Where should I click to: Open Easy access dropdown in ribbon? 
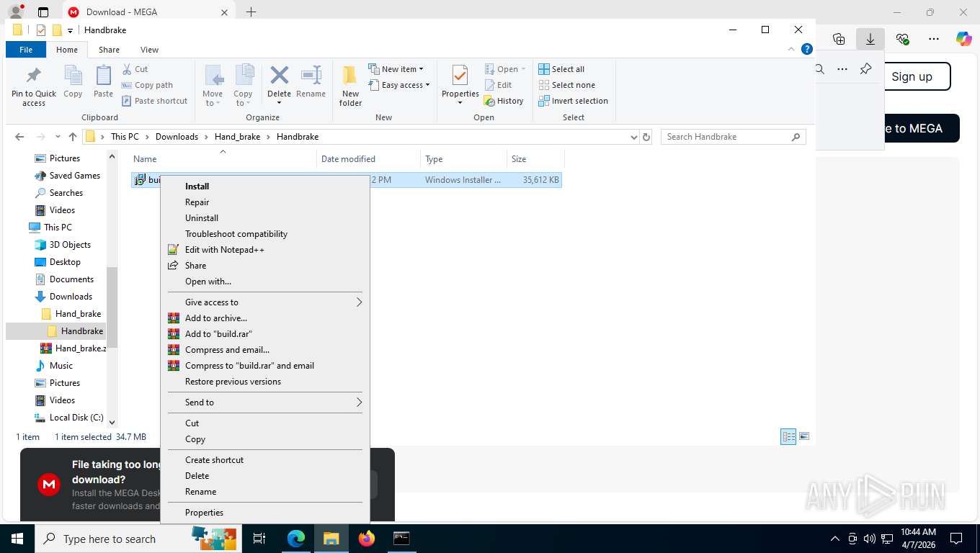pyautogui.click(x=398, y=85)
